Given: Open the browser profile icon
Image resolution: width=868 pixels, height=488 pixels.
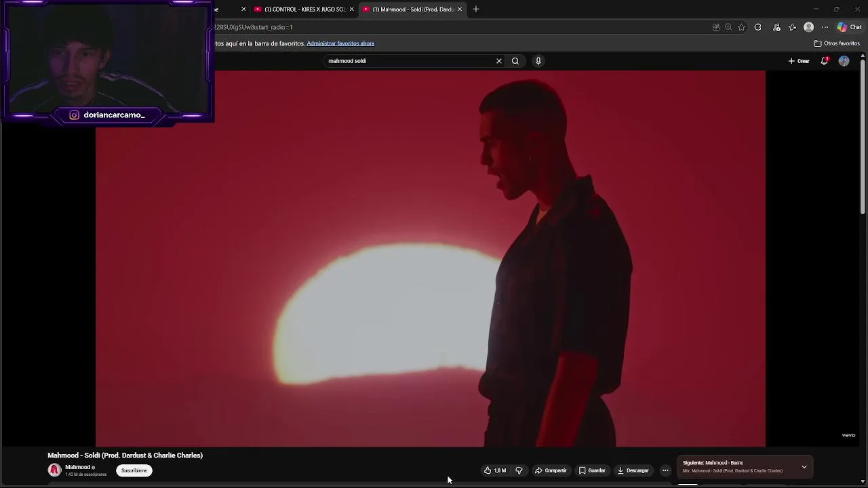Looking at the screenshot, I should (x=809, y=27).
